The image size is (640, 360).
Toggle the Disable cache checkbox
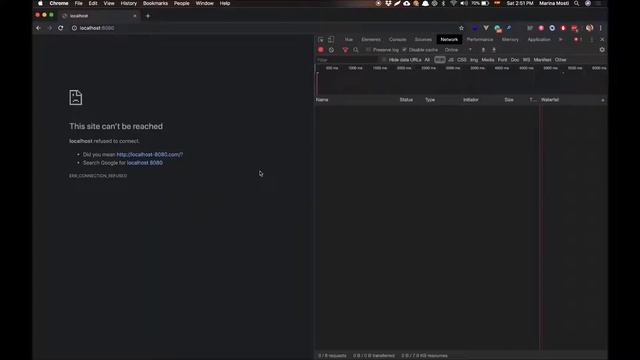pyautogui.click(x=404, y=50)
